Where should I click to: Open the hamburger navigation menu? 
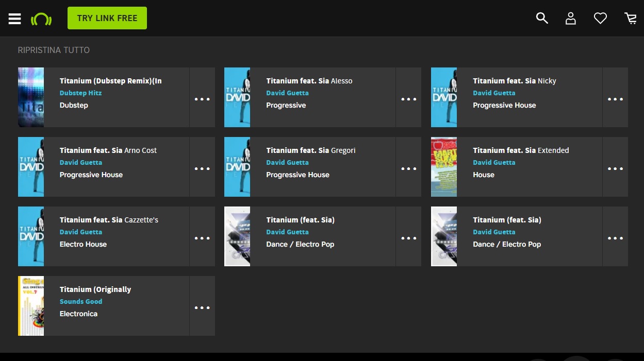tap(14, 19)
